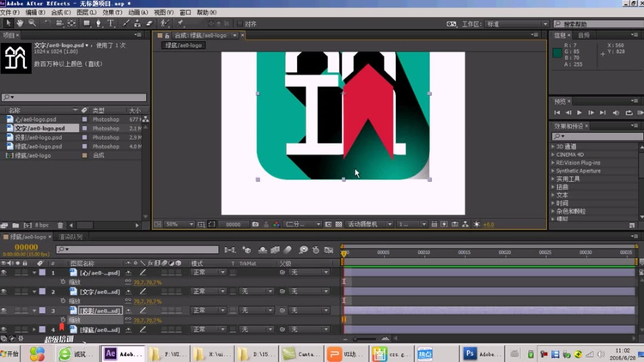
Task: Click the Draft 3D icon in timeline
Action: pos(246,250)
